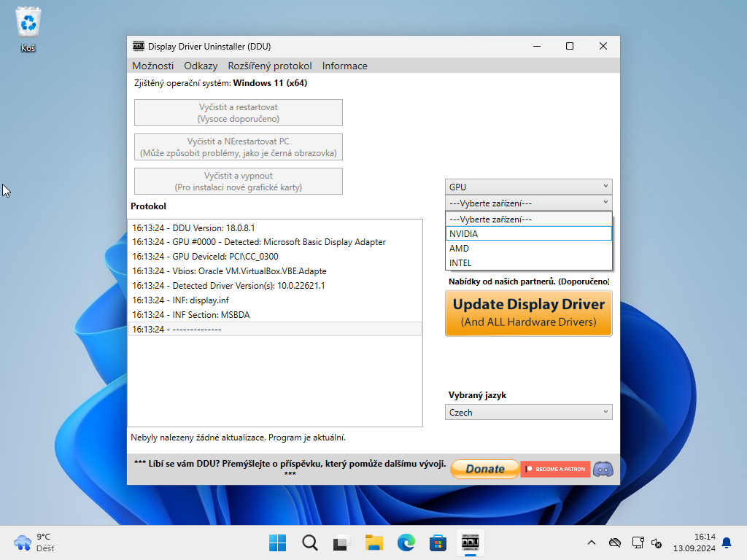Choose AMD in the device list
This screenshot has height=560, width=747.
tap(528, 249)
